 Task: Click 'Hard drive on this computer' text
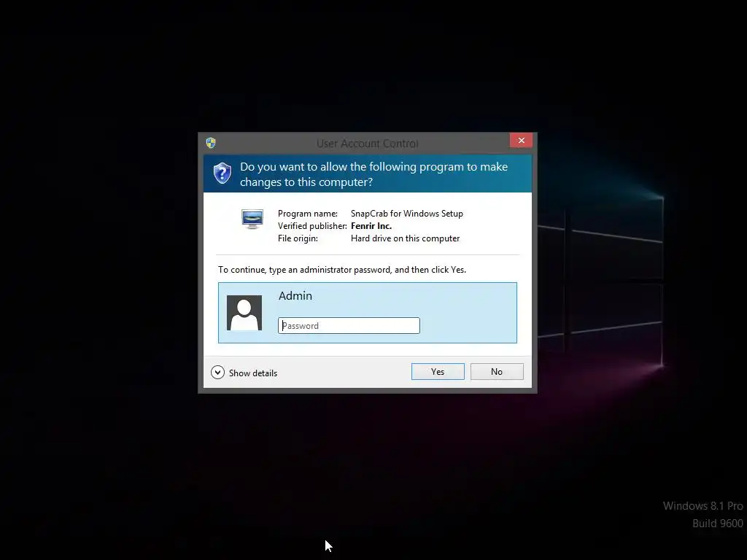click(406, 238)
